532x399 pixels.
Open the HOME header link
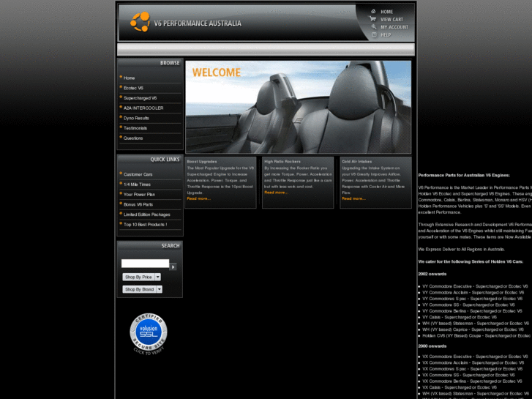coord(386,12)
